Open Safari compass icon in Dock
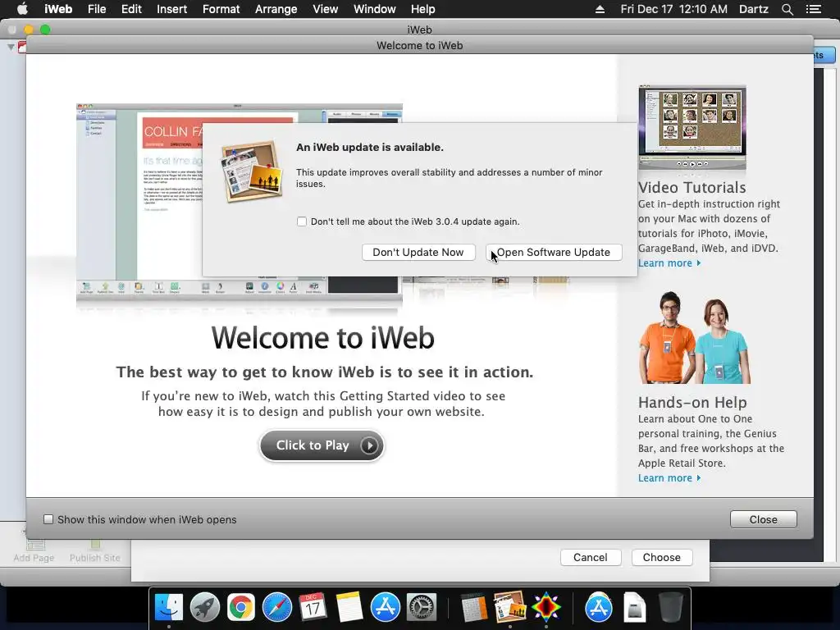Image resolution: width=840 pixels, height=630 pixels. point(277,608)
